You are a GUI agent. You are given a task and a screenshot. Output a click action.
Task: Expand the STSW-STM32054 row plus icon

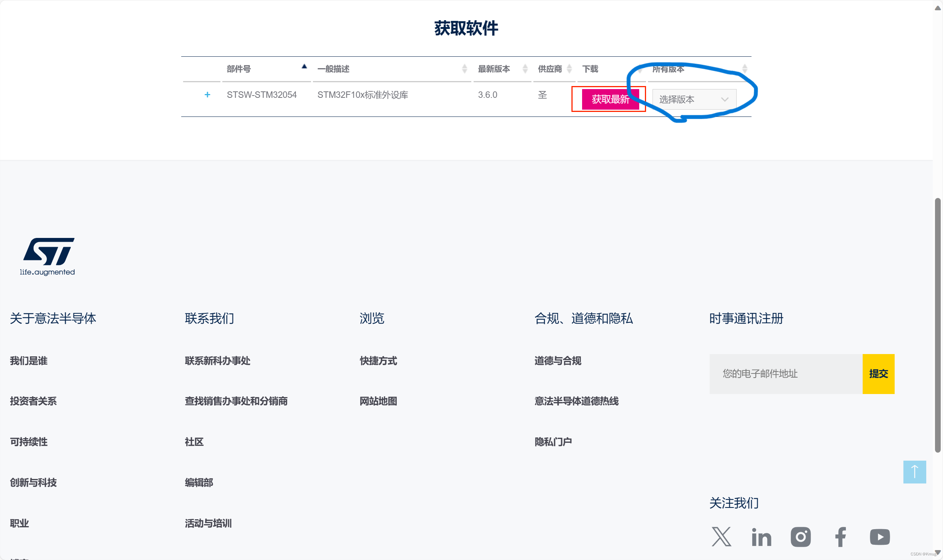pyautogui.click(x=207, y=95)
